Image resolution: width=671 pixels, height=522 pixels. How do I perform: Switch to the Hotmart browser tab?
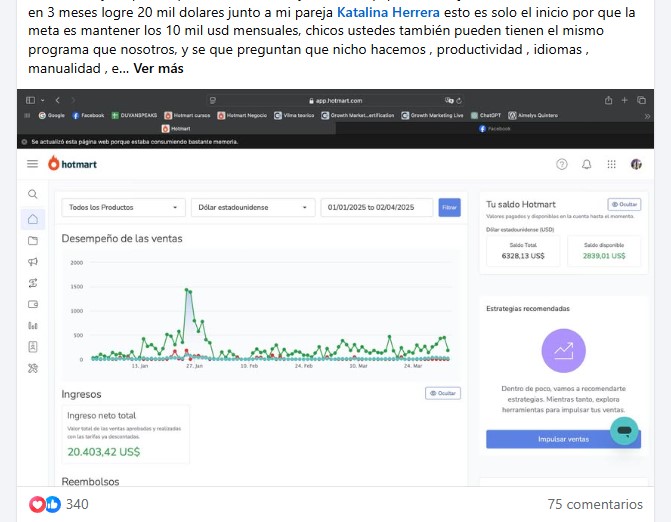tap(176, 128)
